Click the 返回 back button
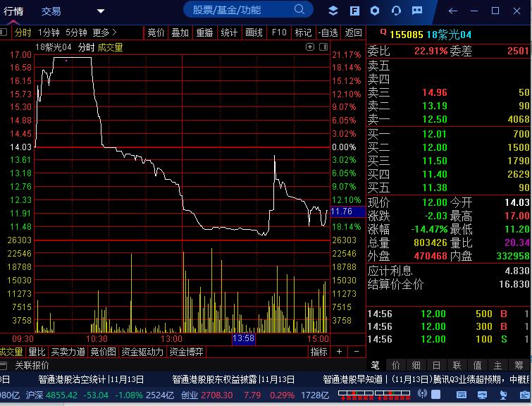The height and width of the screenshot is (406, 532). [353, 32]
